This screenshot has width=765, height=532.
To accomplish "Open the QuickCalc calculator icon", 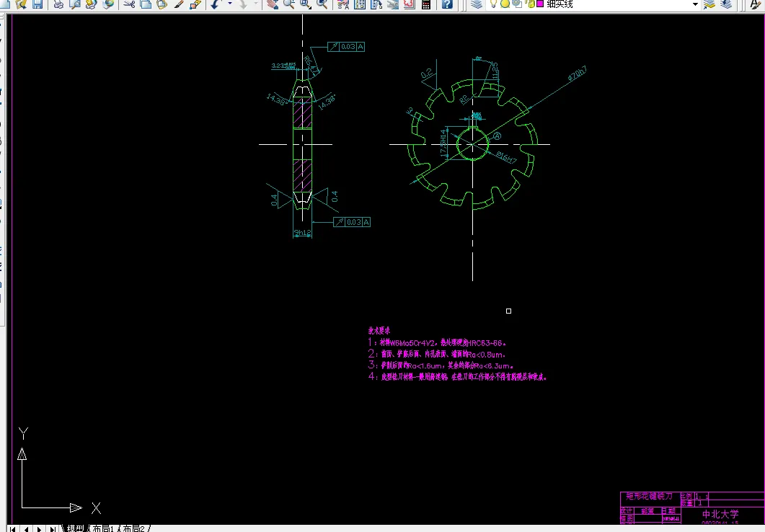I will [426, 4].
